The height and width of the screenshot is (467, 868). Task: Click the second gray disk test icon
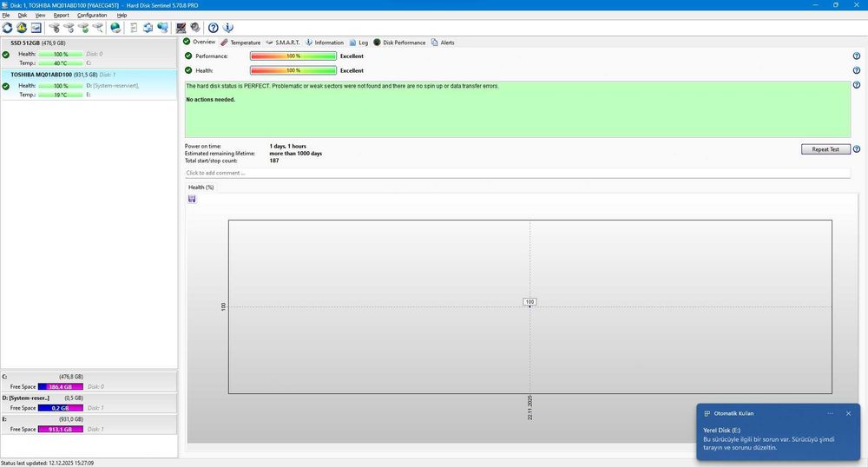click(x=69, y=28)
